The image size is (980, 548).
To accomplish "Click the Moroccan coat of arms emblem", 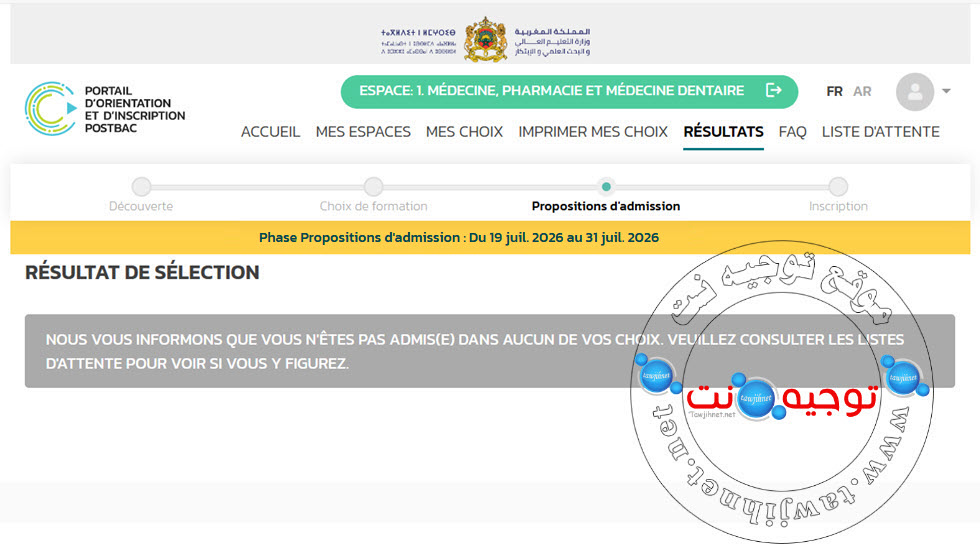I will (x=486, y=39).
